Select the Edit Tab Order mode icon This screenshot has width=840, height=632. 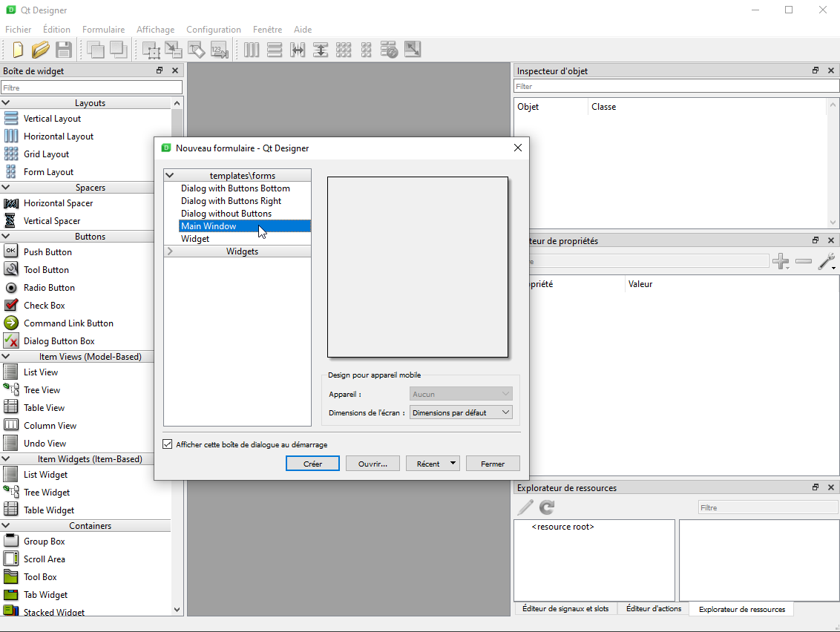220,50
